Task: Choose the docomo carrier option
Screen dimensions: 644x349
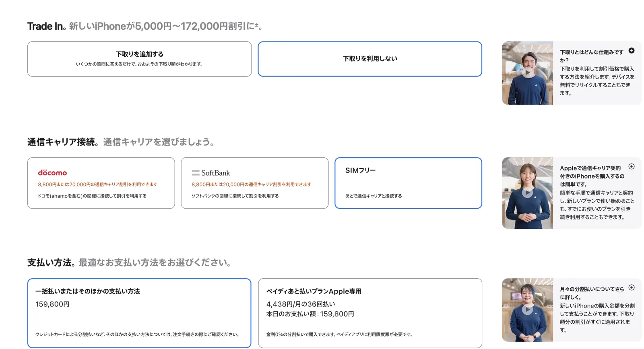Action: point(101,183)
